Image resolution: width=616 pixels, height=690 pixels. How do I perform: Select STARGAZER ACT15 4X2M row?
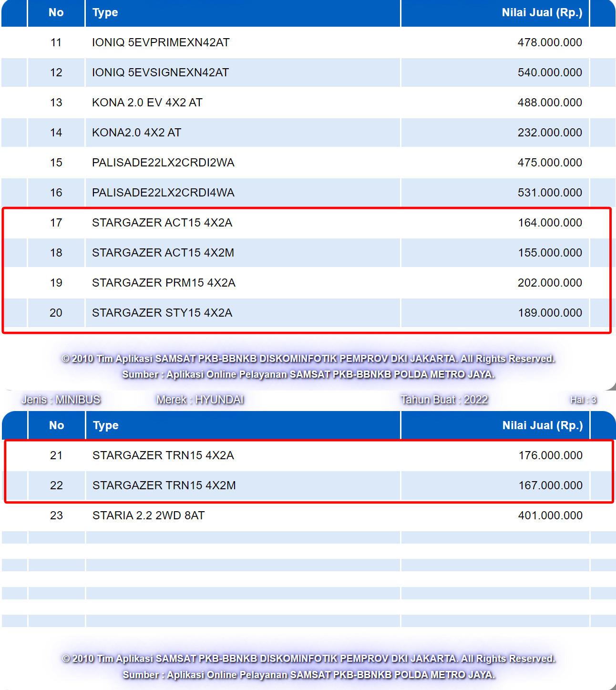[163, 253]
